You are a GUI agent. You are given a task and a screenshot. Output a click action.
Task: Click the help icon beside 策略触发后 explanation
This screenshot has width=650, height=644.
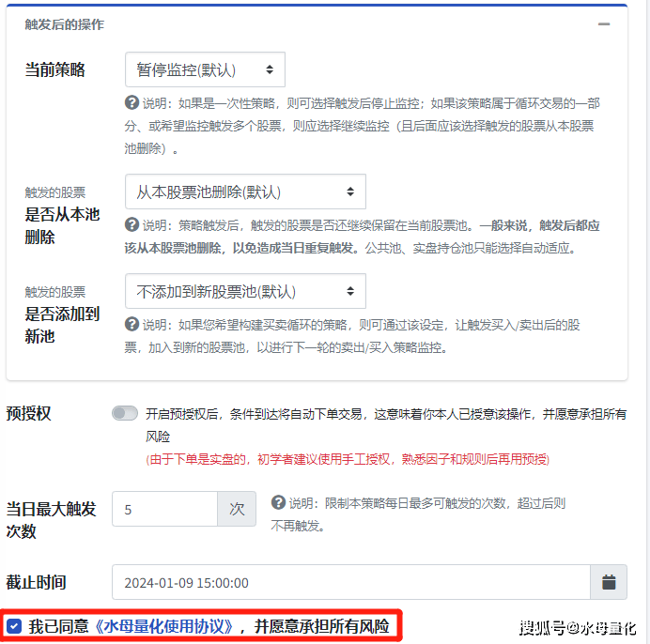(x=132, y=224)
